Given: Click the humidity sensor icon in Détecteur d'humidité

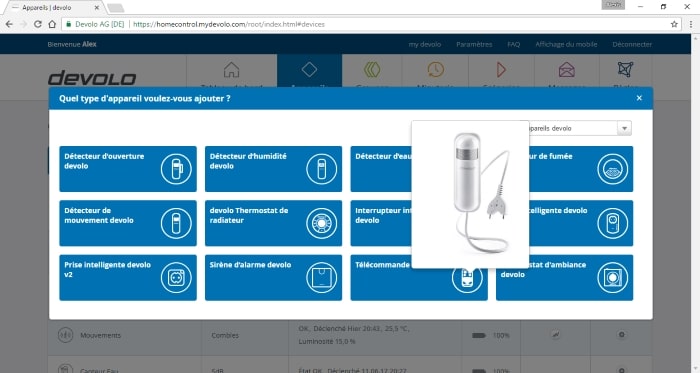Looking at the screenshot, I should (321, 169).
